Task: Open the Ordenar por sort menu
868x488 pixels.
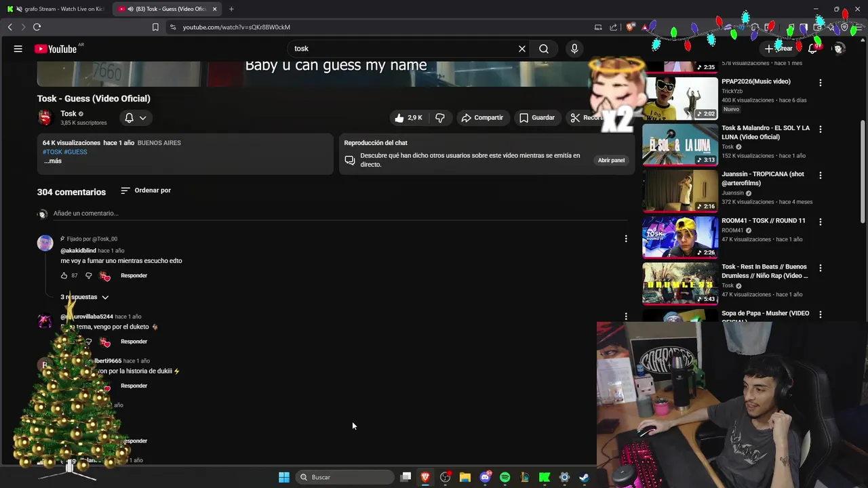Action: click(146, 190)
